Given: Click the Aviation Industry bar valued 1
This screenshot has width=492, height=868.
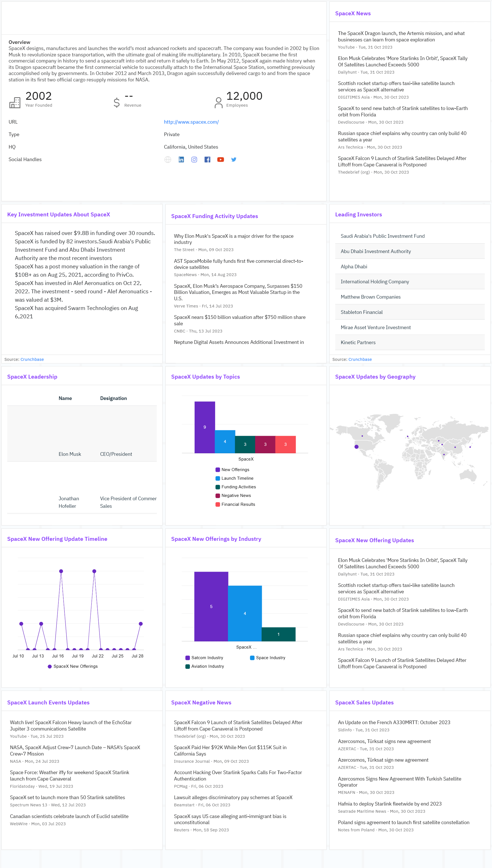Looking at the screenshot, I should pyautogui.click(x=279, y=634).
